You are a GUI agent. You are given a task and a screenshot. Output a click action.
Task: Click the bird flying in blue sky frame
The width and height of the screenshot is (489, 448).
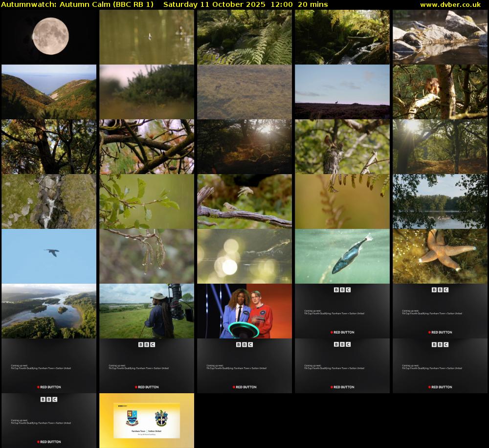49,256
